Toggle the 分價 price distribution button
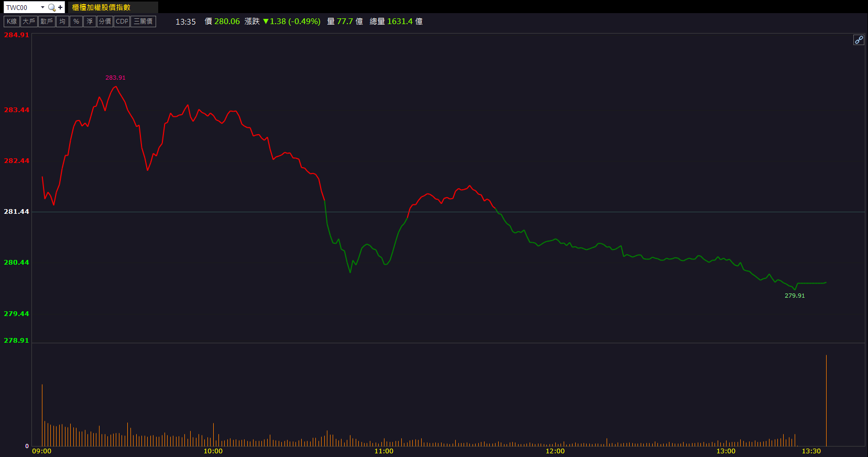The width and height of the screenshot is (868, 457). 105,21
